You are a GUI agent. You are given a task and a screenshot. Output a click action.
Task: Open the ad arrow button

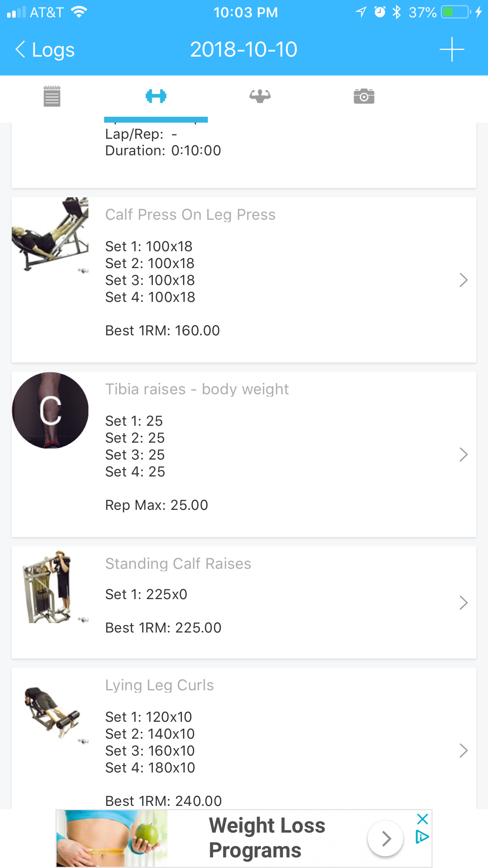tap(385, 839)
